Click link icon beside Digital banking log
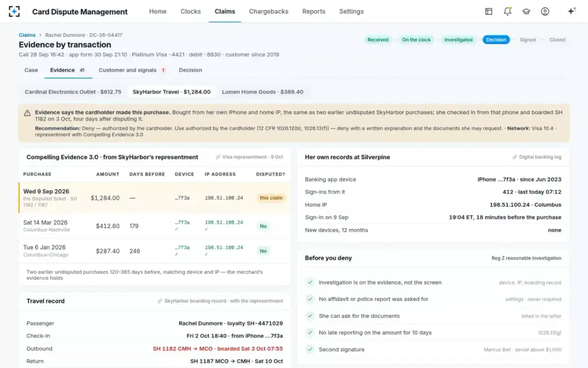This screenshot has width=588, height=368. click(515, 158)
